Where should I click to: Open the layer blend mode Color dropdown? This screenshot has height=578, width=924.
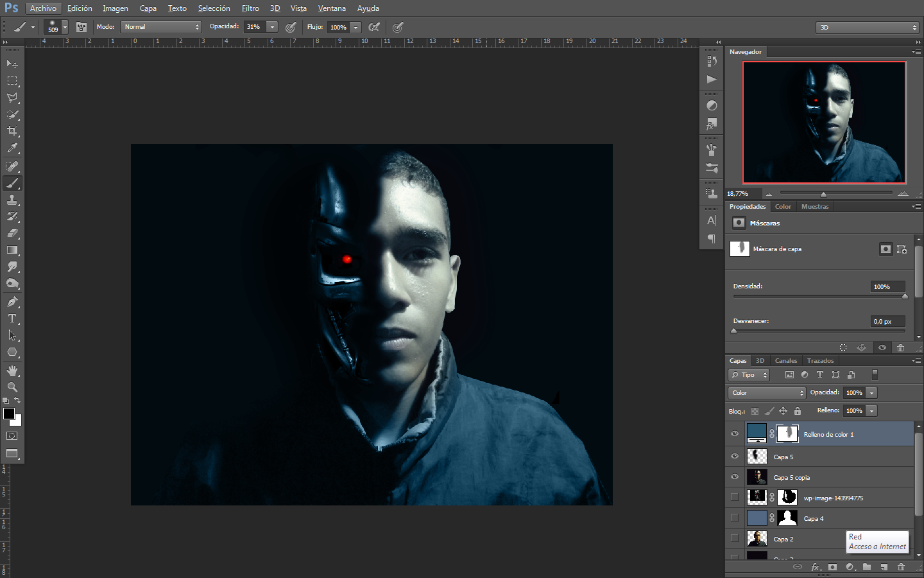pyautogui.click(x=767, y=392)
